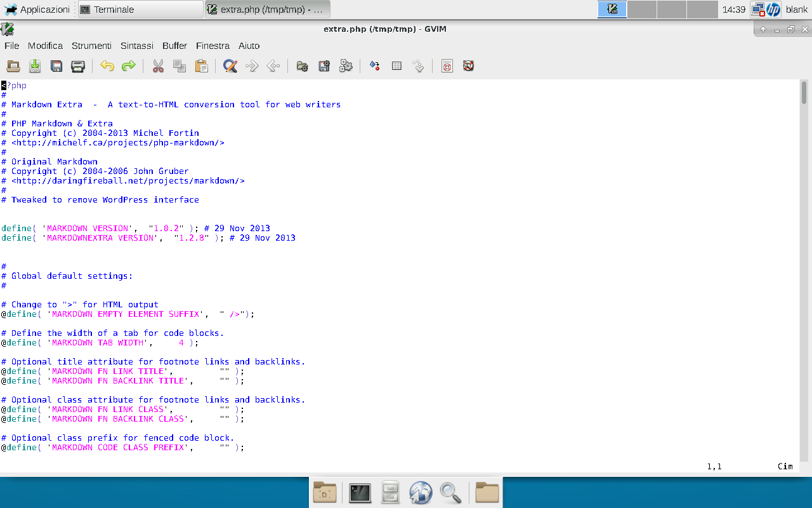812x508 pixels.
Task: Launch the terminal from the bottom dock
Action: click(360, 493)
